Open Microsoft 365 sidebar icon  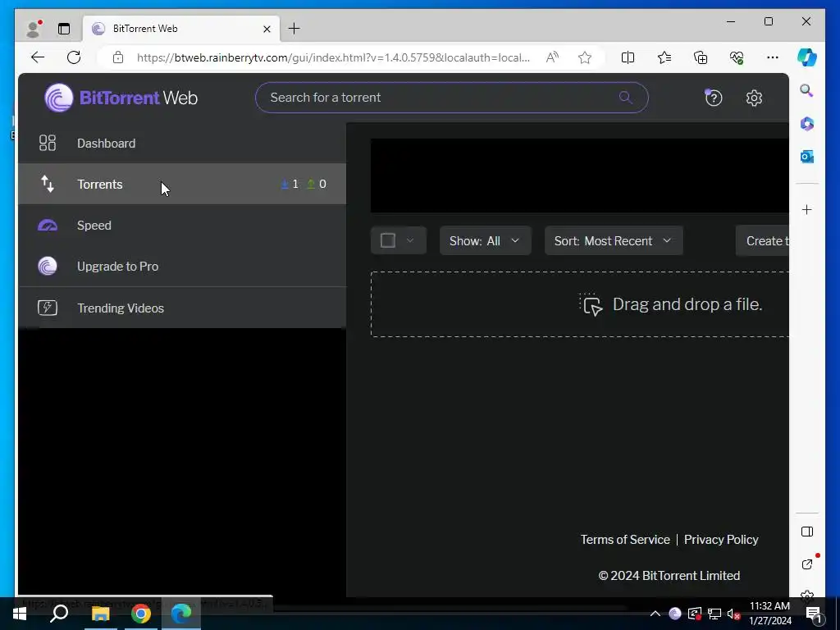point(807,124)
